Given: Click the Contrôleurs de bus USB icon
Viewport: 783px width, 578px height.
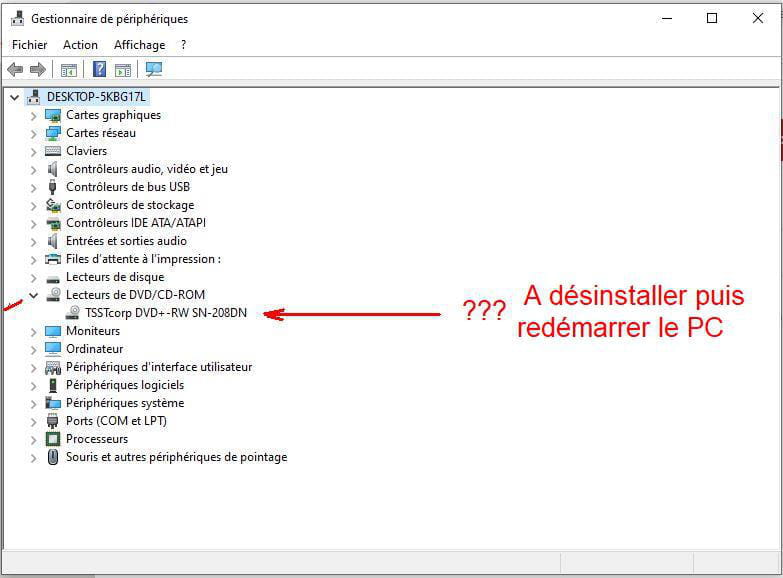Looking at the screenshot, I should tap(52, 187).
